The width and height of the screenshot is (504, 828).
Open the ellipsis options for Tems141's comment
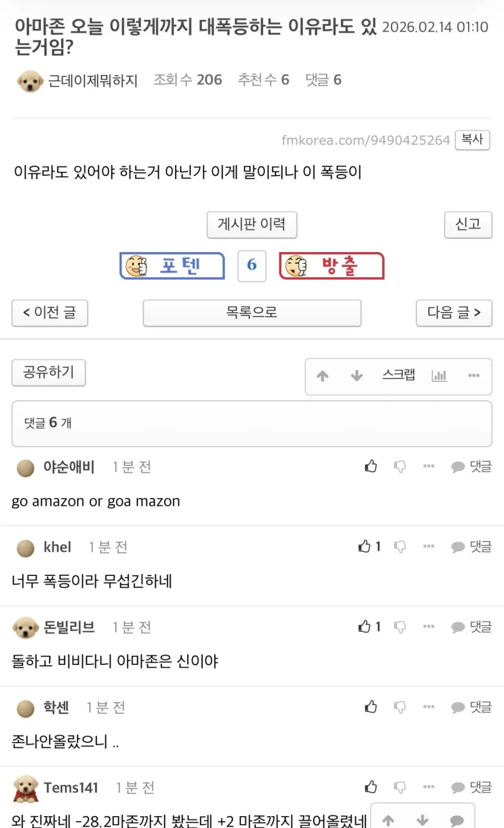click(x=428, y=787)
